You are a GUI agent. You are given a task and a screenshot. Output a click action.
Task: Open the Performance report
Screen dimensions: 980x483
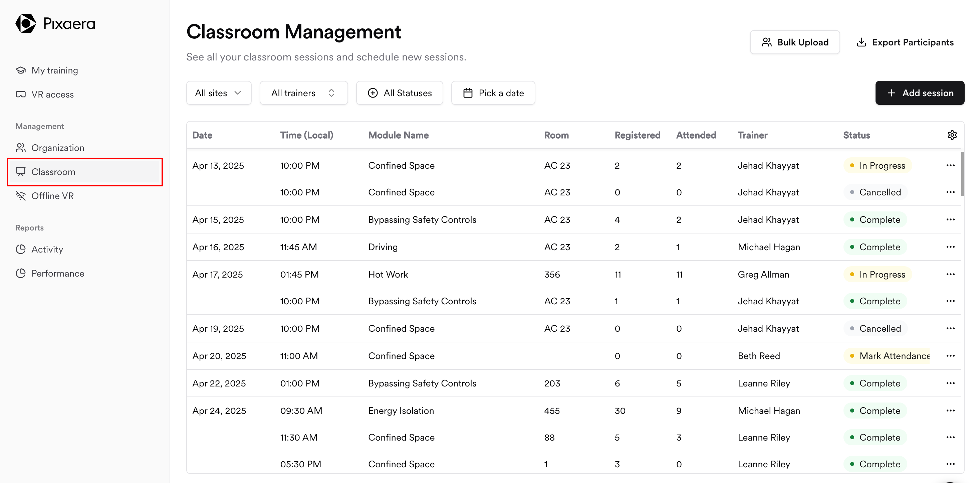(57, 273)
